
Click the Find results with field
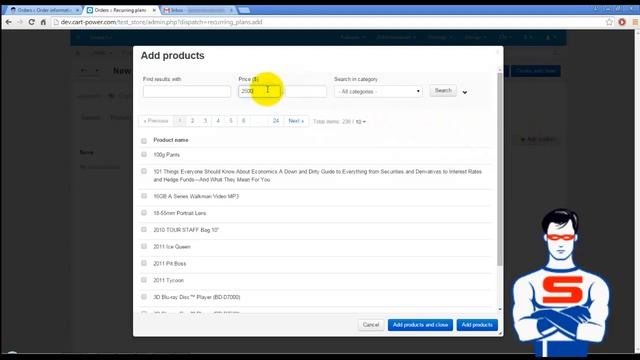click(187, 91)
